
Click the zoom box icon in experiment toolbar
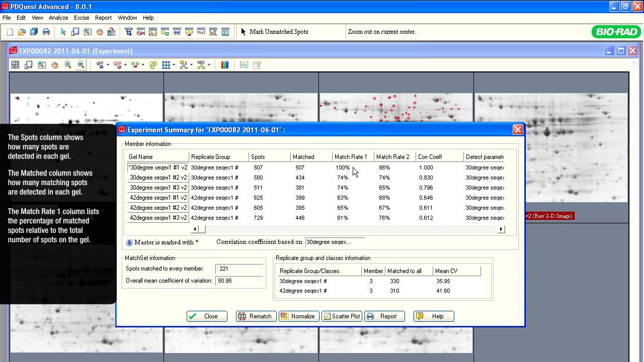pos(42,65)
